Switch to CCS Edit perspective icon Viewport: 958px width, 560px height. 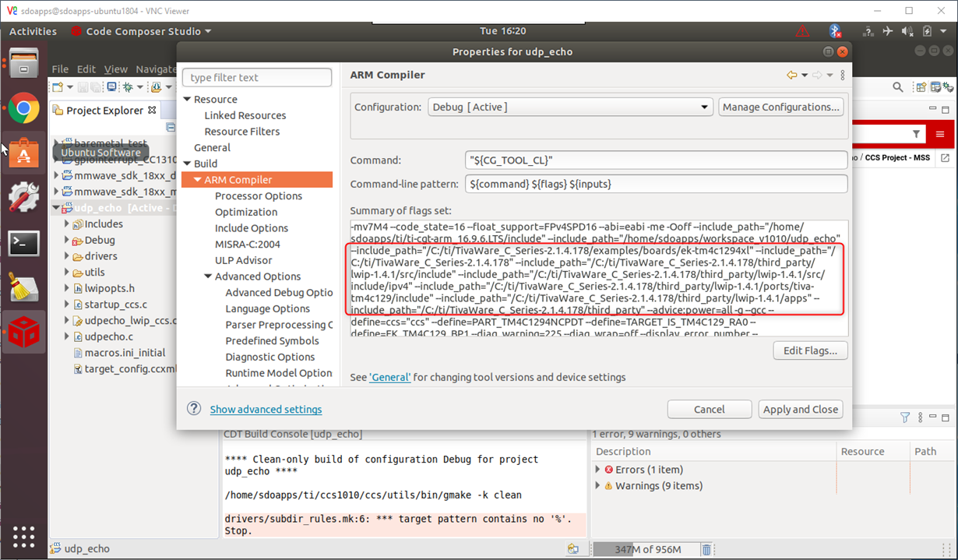pos(937,87)
